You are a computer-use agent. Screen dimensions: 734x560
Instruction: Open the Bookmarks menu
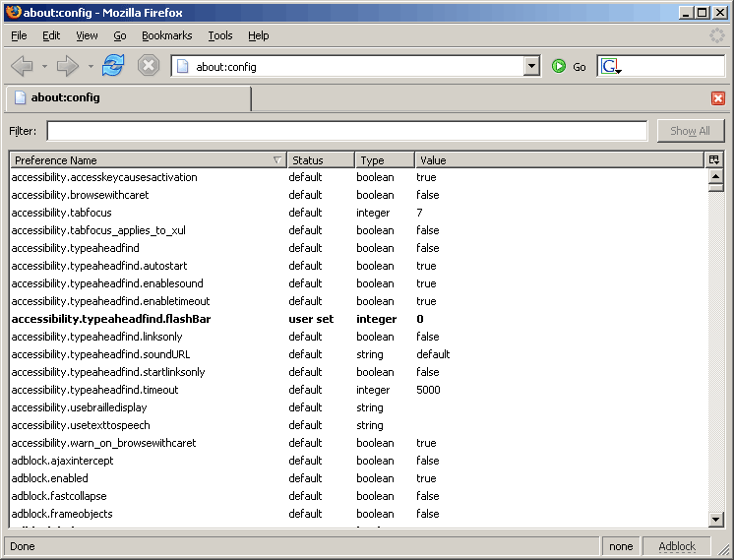click(x=166, y=35)
